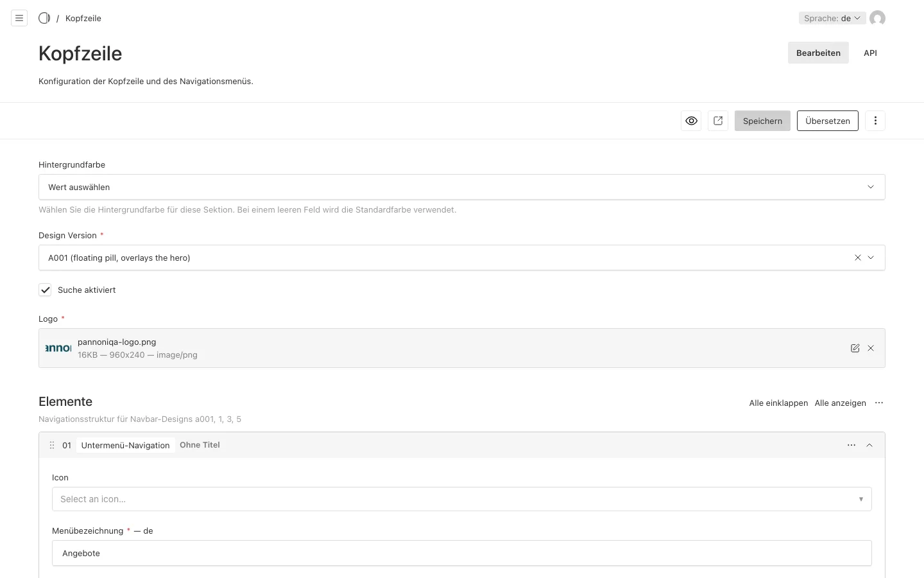Focus the Menübezeichnung field containing Angebote
This screenshot has width=924, height=578.
(462, 553)
